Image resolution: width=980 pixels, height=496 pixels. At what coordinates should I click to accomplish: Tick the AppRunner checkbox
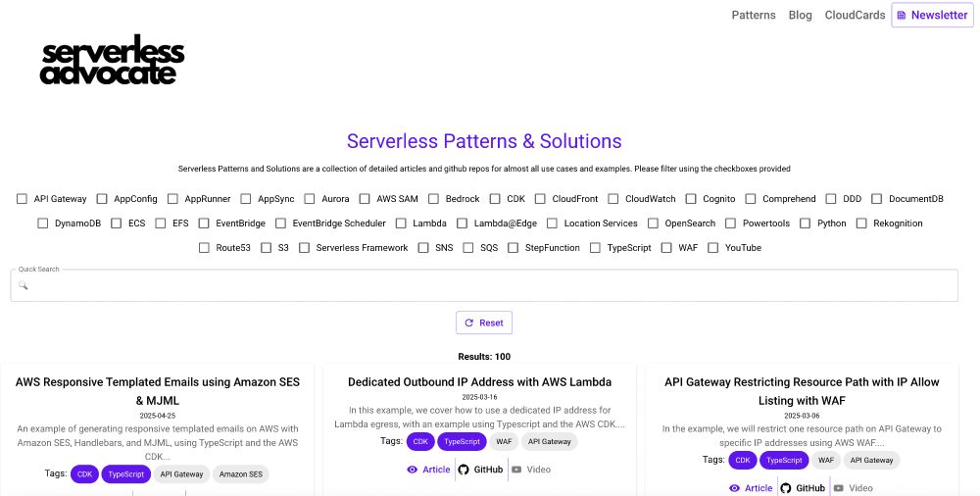[172, 198]
